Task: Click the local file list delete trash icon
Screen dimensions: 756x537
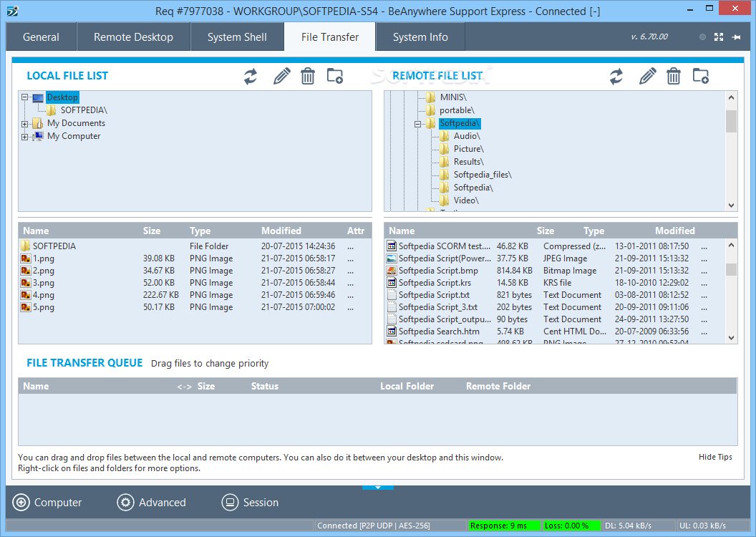Action: point(308,76)
